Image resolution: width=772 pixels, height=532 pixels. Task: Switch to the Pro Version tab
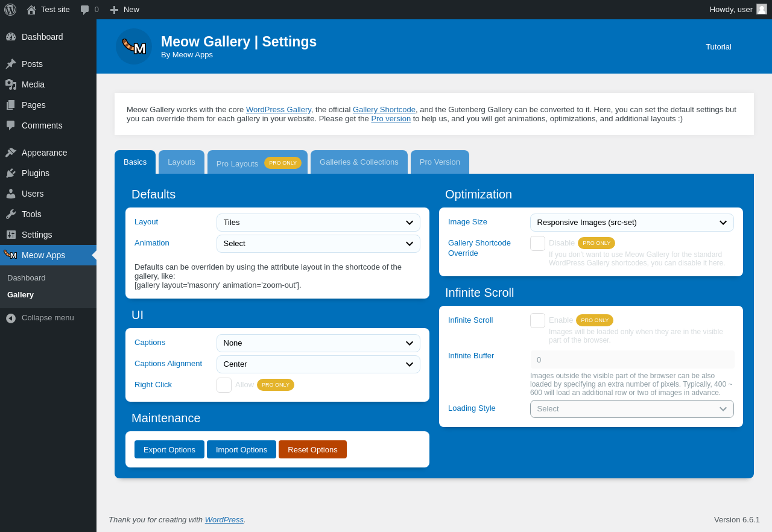click(440, 162)
